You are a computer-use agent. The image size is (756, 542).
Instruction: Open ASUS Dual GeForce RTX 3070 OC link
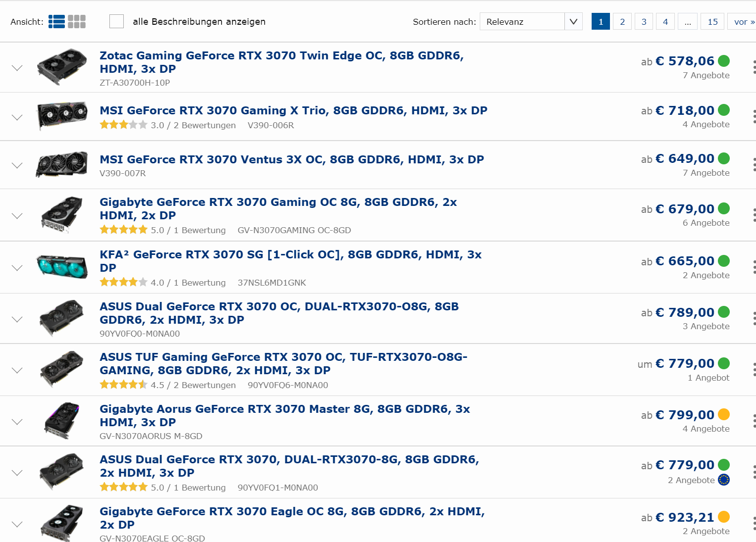pyautogui.click(x=279, y=313)
